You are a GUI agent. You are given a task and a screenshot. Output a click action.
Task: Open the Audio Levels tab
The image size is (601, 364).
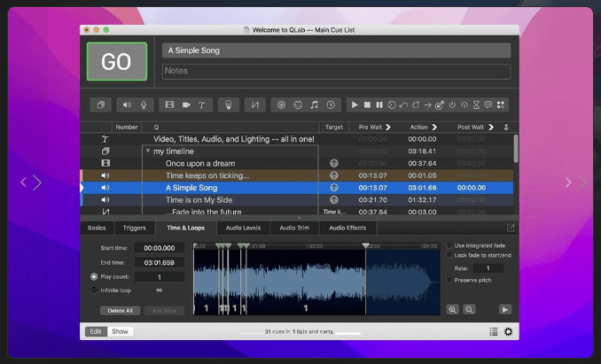[x=243, y=228]
